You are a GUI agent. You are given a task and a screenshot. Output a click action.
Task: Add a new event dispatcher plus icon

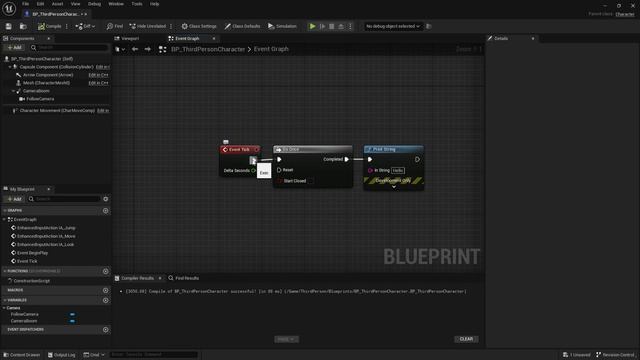(106, 329)
